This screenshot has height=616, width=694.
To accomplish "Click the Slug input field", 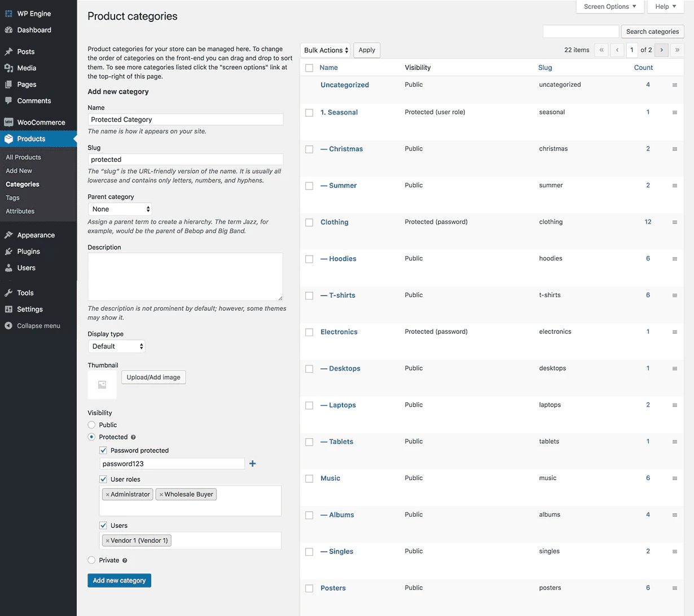I will (x=186, y=160).
